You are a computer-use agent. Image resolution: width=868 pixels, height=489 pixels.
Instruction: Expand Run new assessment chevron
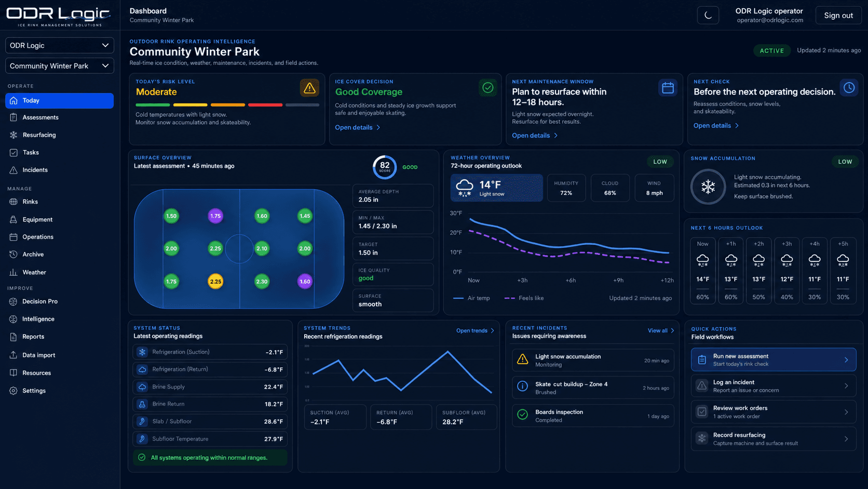click(x=846, y=360)
